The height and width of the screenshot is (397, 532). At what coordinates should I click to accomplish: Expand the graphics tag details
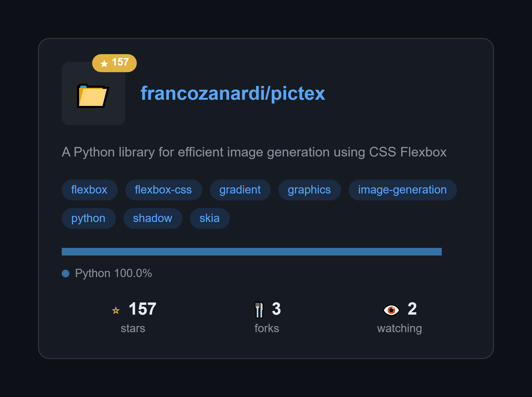click(309, 190)
